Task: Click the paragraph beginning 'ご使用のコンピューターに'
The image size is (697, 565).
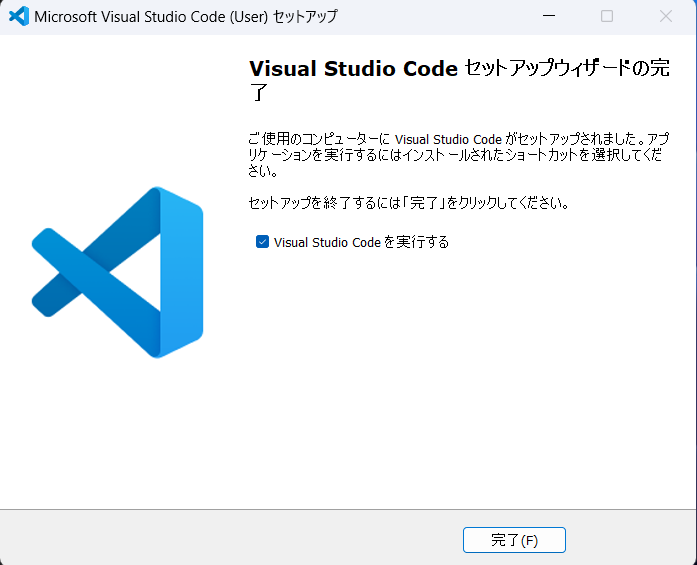Action: (458, 155)
